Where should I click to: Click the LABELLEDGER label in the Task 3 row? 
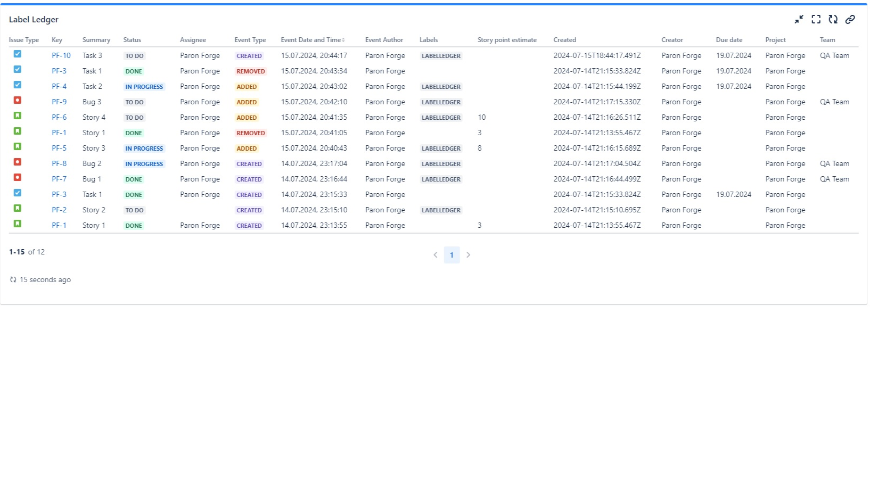440,56
